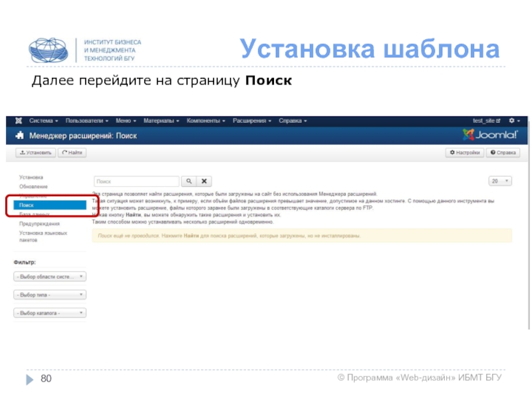This screenshot has width=532, height=399.
Task: Click the magnifier search button
Action: pyautogui.click(x=189, y=181)
